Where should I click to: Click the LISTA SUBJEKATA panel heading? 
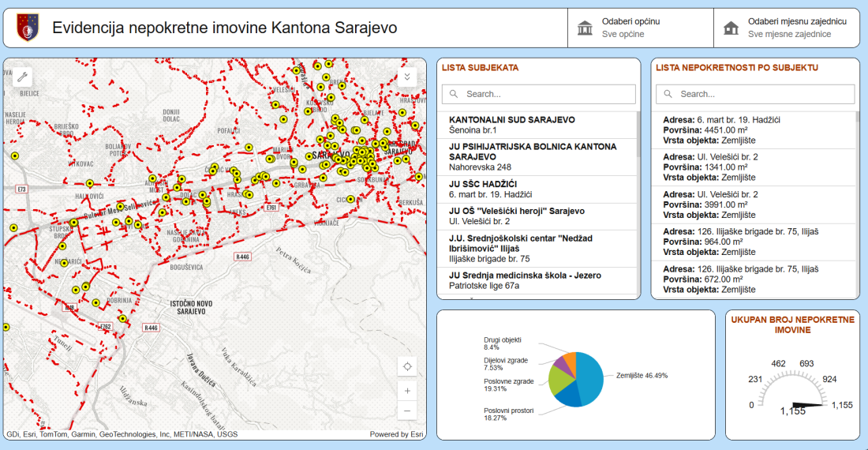coord(480,68)
